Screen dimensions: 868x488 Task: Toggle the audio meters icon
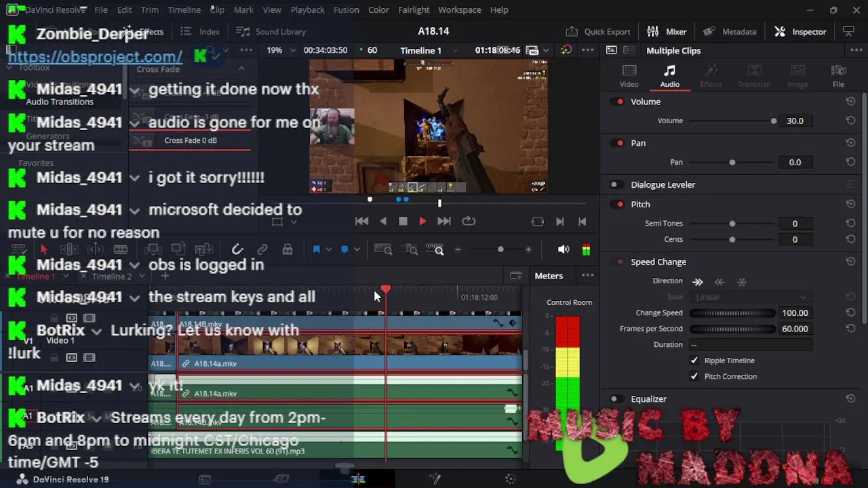586,249
